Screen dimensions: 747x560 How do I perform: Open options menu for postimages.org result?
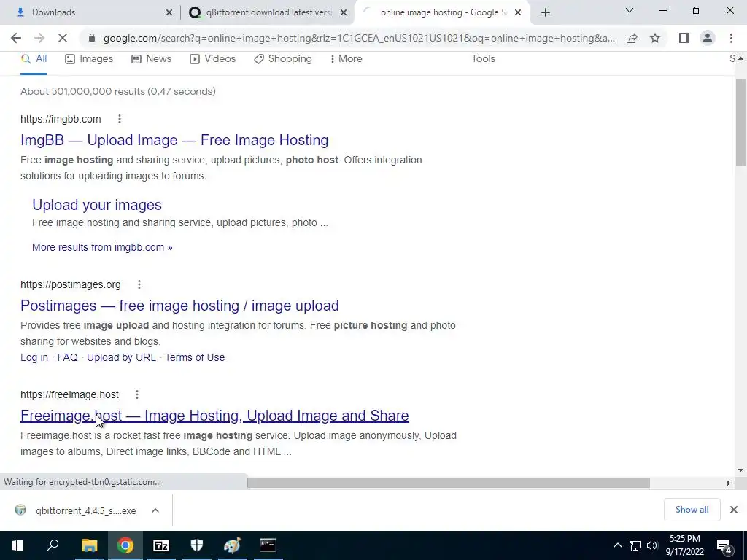coord(139,284)
